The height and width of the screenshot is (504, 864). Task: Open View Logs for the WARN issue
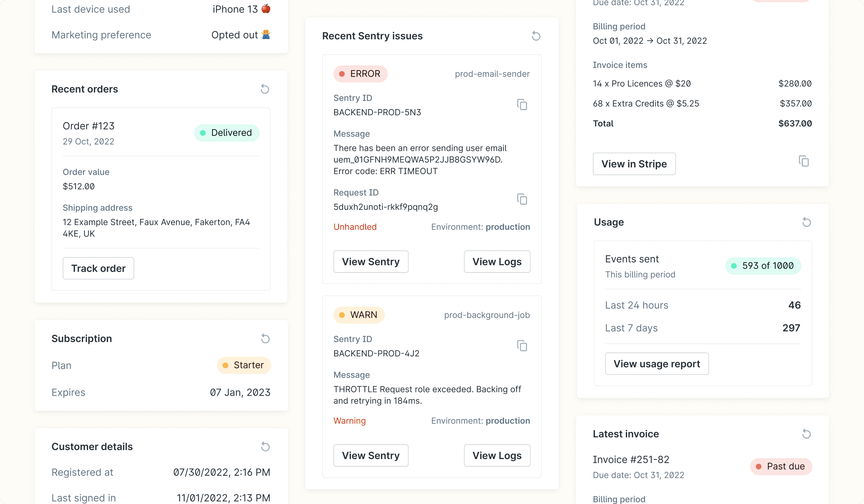click(497, 455)
